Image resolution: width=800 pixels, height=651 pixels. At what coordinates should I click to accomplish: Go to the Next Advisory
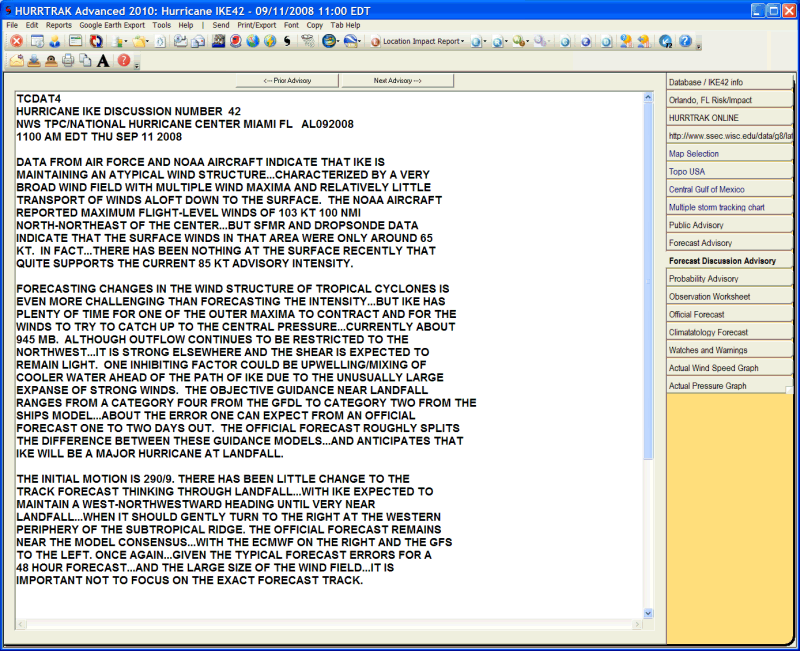pyautogui.click(x=397, y=80)
